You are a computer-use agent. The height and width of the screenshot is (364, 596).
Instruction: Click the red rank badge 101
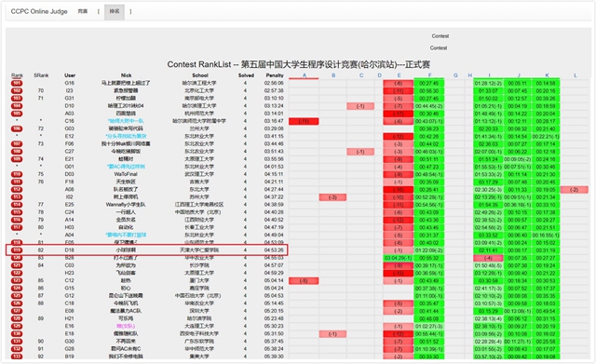point(17,83)
